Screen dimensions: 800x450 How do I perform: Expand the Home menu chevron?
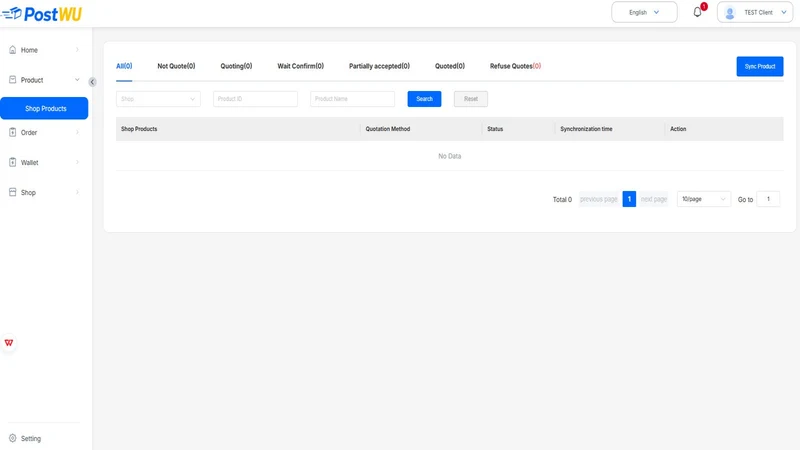tap(77, 50)
